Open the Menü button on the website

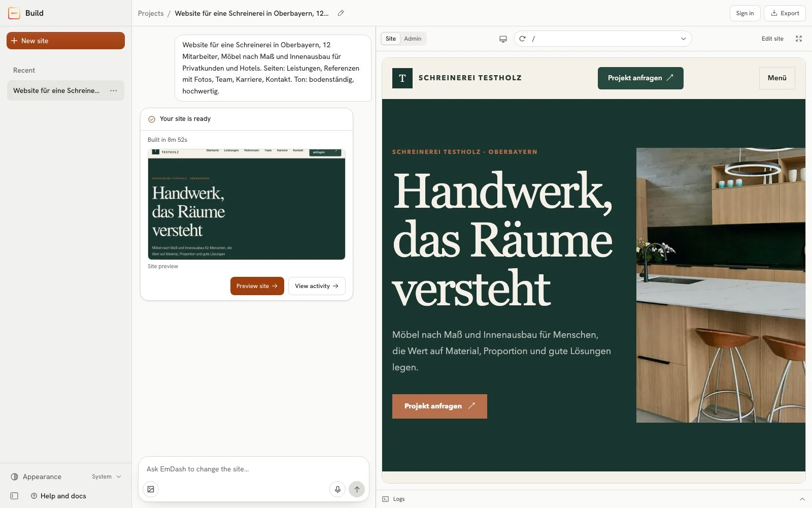click(x=777, y=78)
